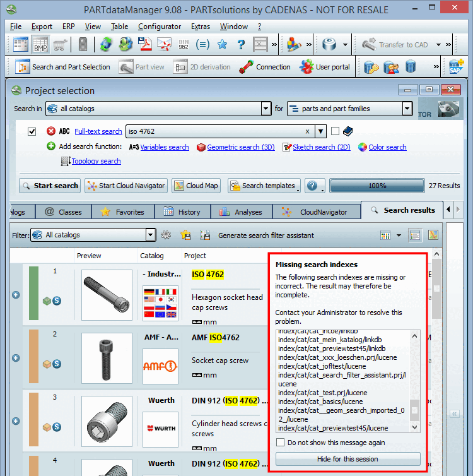Switch to the History tab
This screenshot has width=473, height=476.
pyautogui.click(x=182, y=212)
